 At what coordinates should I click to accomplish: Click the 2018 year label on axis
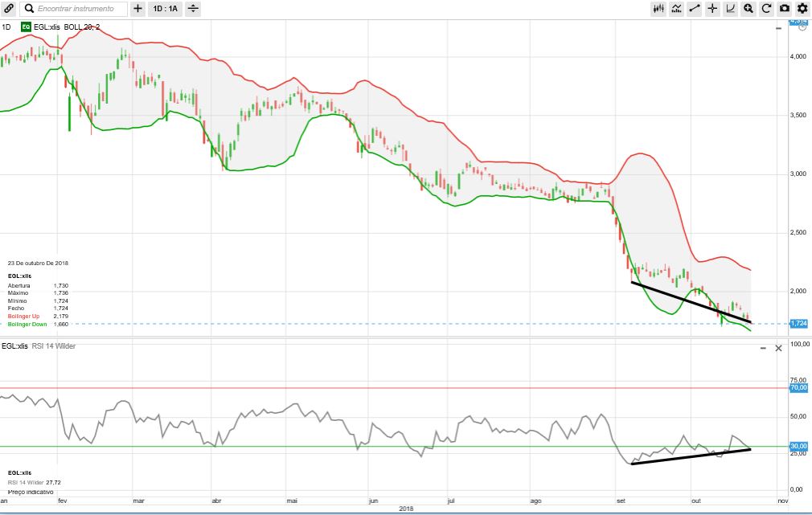pos(406,509)
